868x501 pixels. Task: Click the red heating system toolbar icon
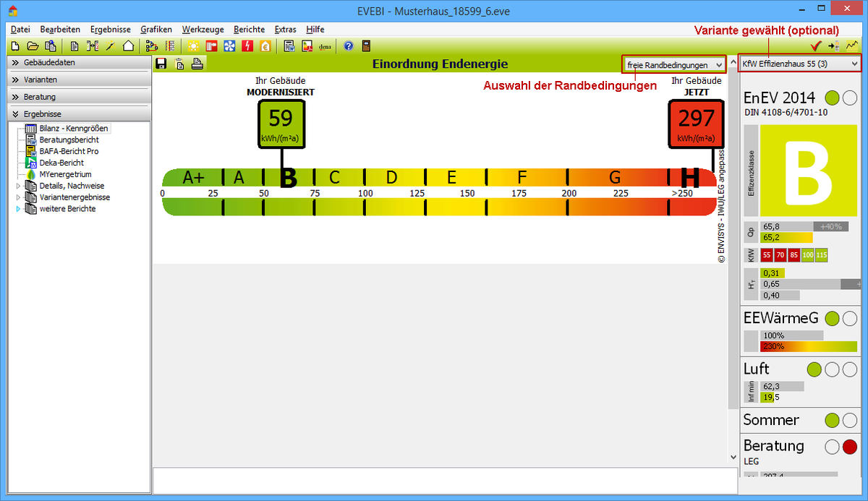click(x=211, y=46)
